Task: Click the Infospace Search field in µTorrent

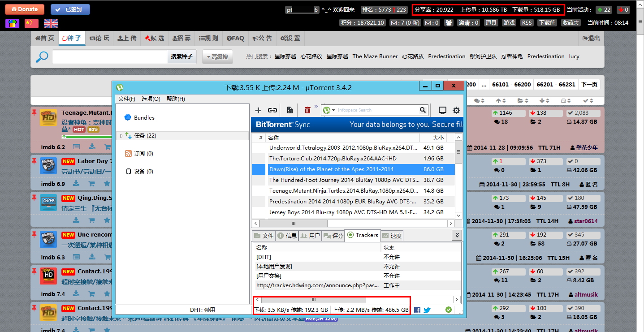Action: (x=377, y=110)
